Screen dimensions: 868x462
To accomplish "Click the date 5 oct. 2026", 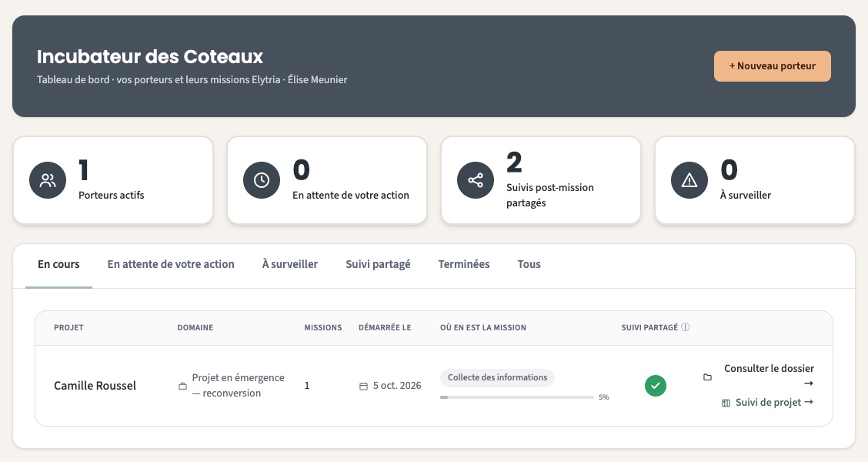I will 397,386.
